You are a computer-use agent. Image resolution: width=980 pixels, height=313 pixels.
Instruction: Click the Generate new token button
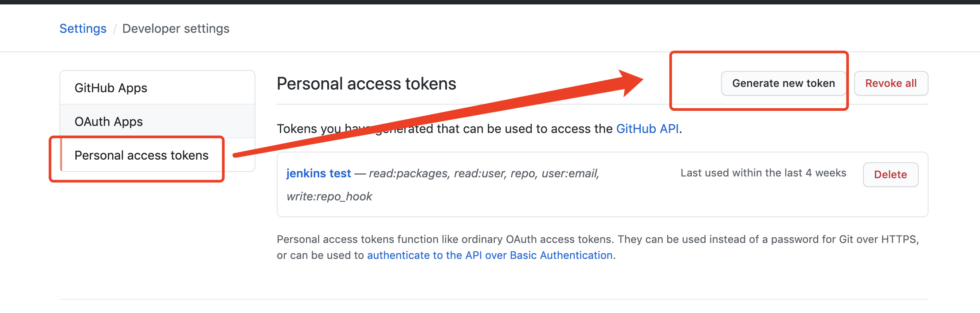click(x=783, y=83)
